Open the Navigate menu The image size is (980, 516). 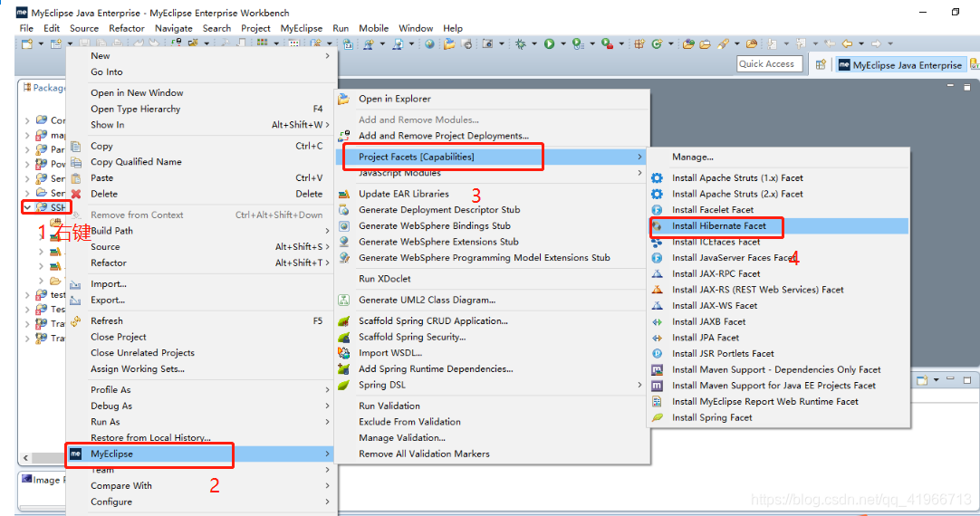(174, 28)
